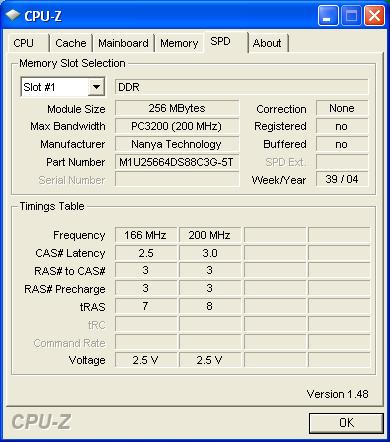Switch to the CPU tab

(28, 43)
